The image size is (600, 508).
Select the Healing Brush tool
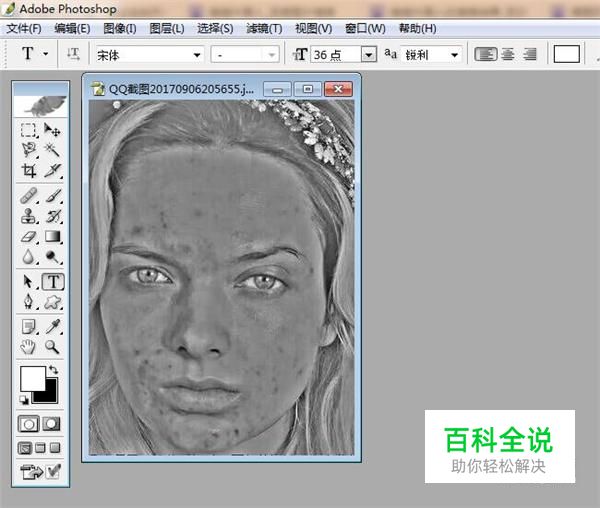[x=28, y=195]
